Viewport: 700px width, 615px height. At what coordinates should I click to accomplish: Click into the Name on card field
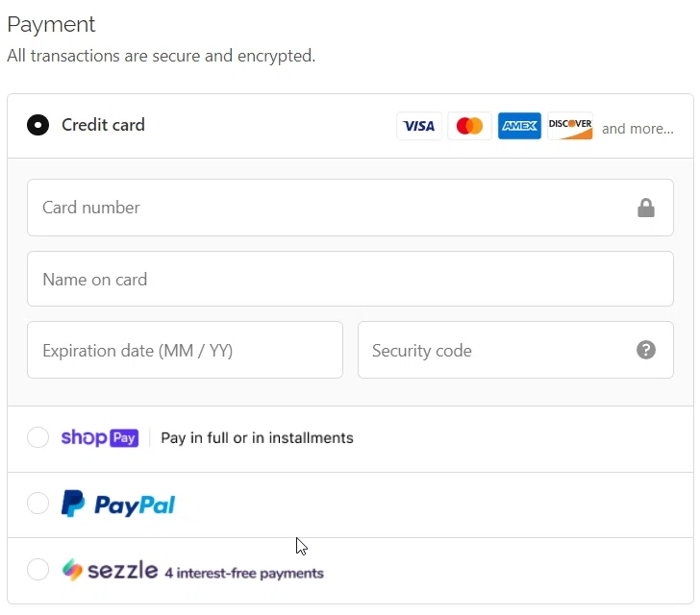tap(350, 280)
